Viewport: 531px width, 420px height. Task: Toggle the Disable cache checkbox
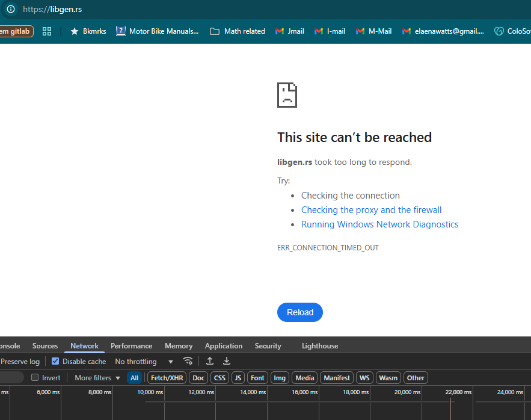click(x=55, y=362)
